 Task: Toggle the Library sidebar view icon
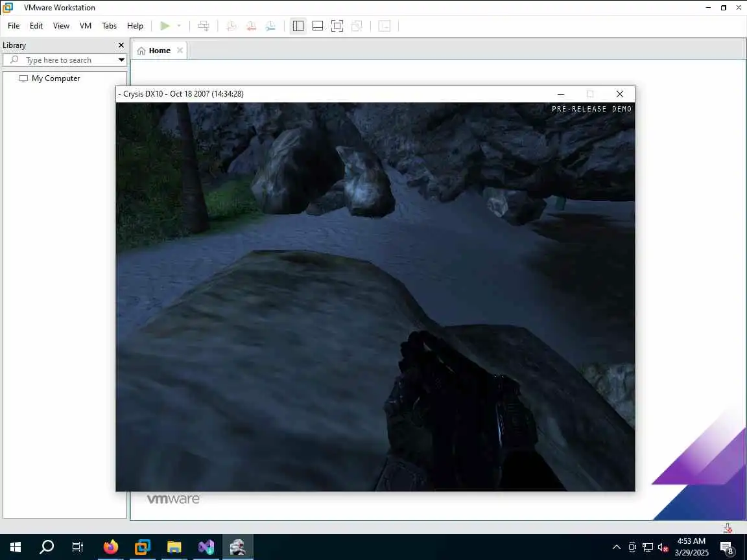click(298, 26)
